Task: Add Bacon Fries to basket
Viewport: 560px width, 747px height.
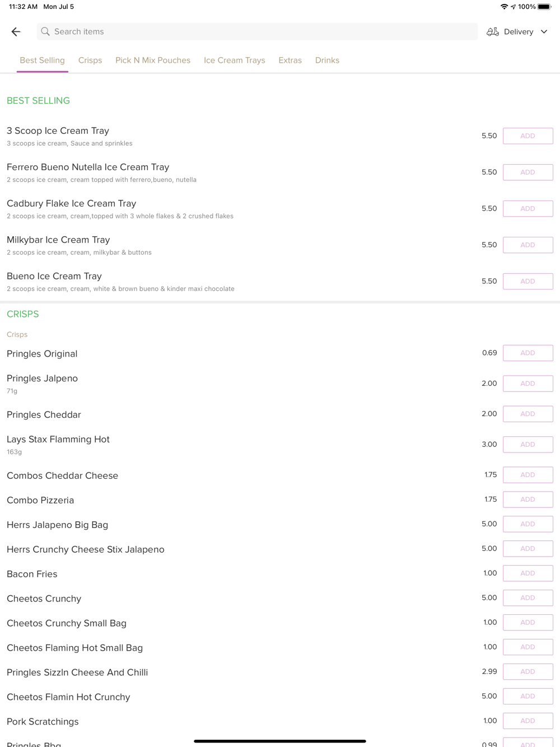Action: click(528, 573)
